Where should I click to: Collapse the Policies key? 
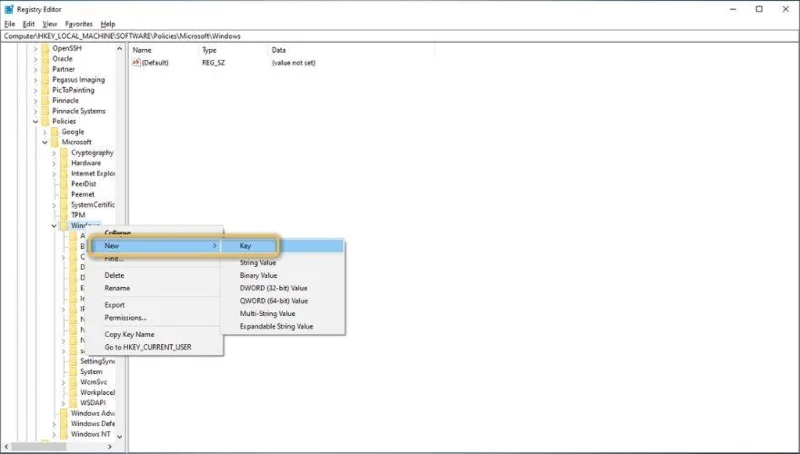tap(35, 121)
